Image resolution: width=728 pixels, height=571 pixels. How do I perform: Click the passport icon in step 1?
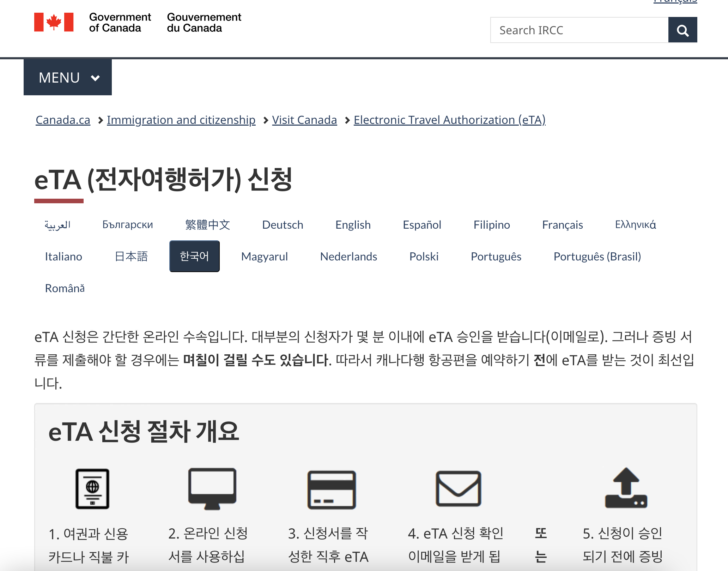92,488
